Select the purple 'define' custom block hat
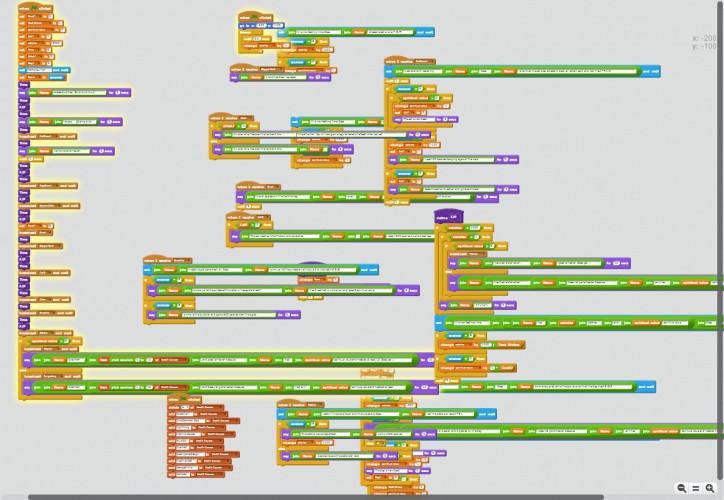724x500 pixels. click(449, 217)
